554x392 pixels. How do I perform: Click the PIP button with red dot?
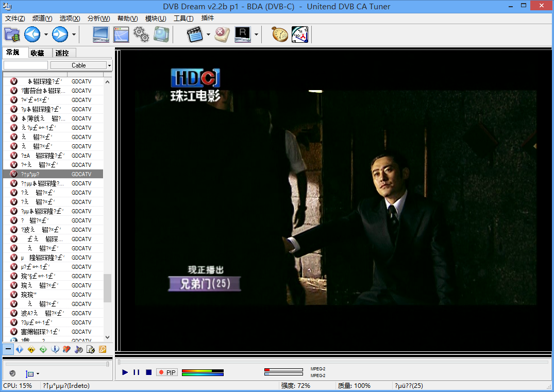[x=167, y=372]
